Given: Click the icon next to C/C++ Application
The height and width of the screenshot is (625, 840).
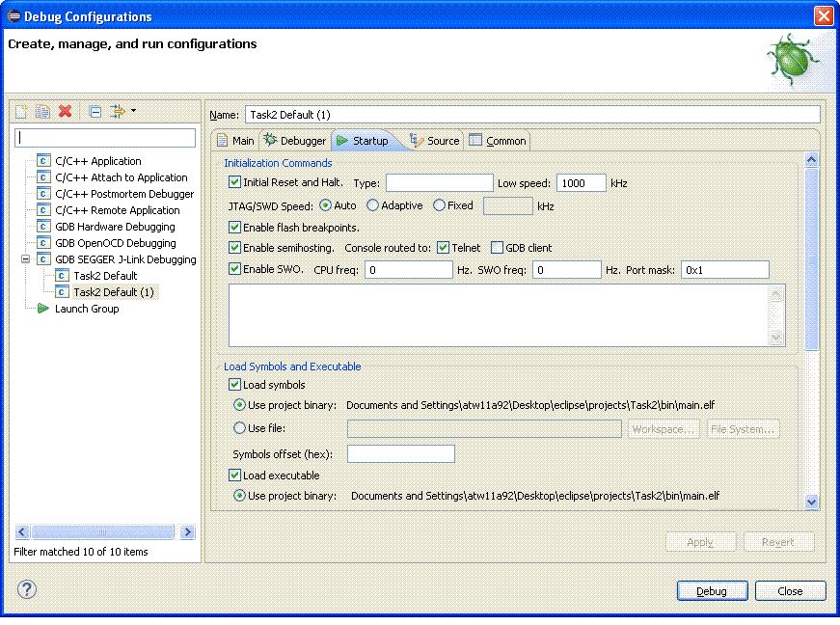Looking at the screenshot, I should 43,161.
